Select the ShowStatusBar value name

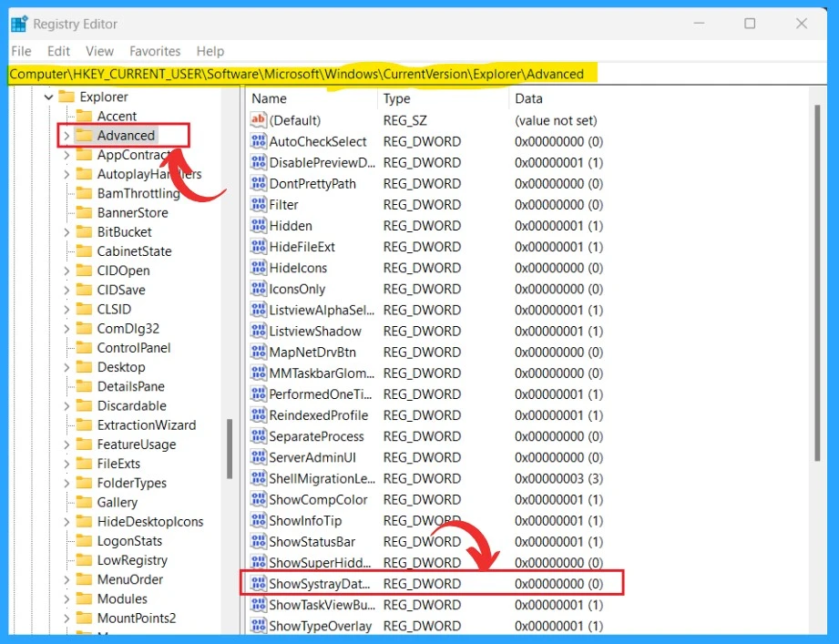[312, 542]
